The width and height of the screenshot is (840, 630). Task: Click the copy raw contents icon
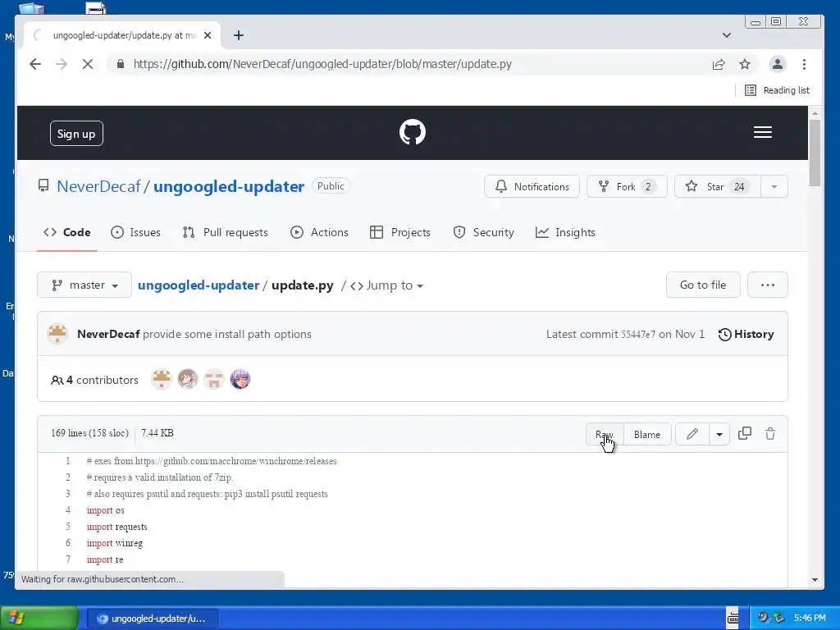tap(745, 433)
